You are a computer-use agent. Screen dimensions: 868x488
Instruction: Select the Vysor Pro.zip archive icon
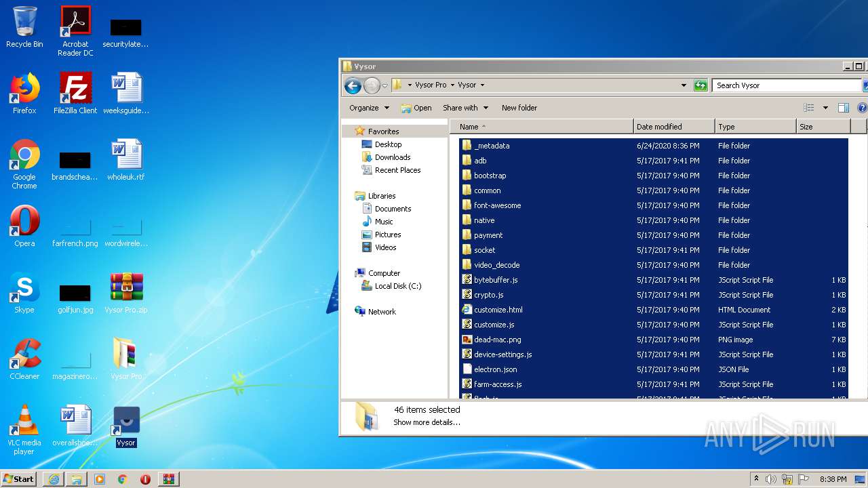point(126,293)
